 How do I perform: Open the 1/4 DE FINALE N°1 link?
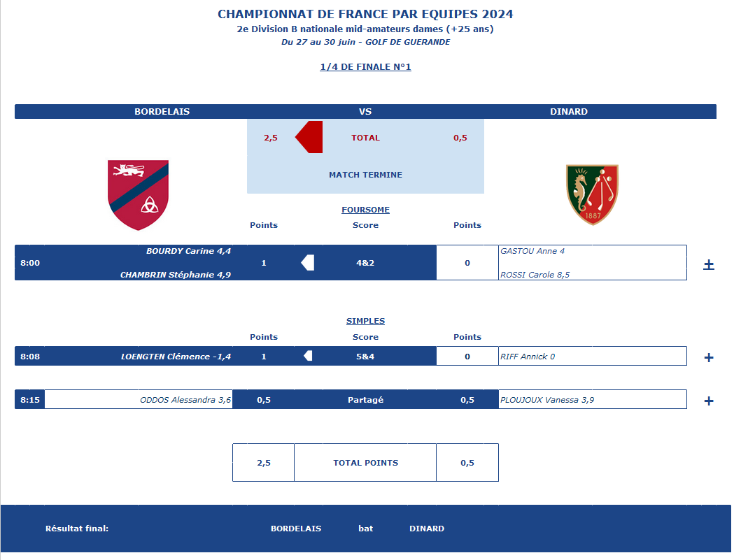coord(365,67)
